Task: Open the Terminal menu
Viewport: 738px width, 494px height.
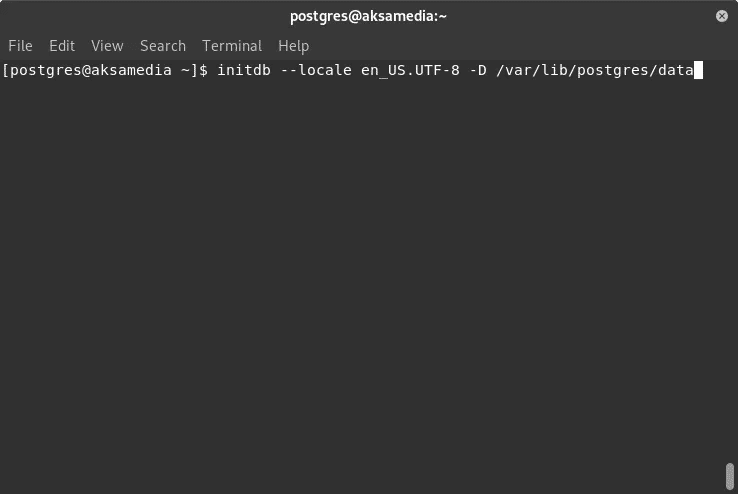Action: (232, 46)
